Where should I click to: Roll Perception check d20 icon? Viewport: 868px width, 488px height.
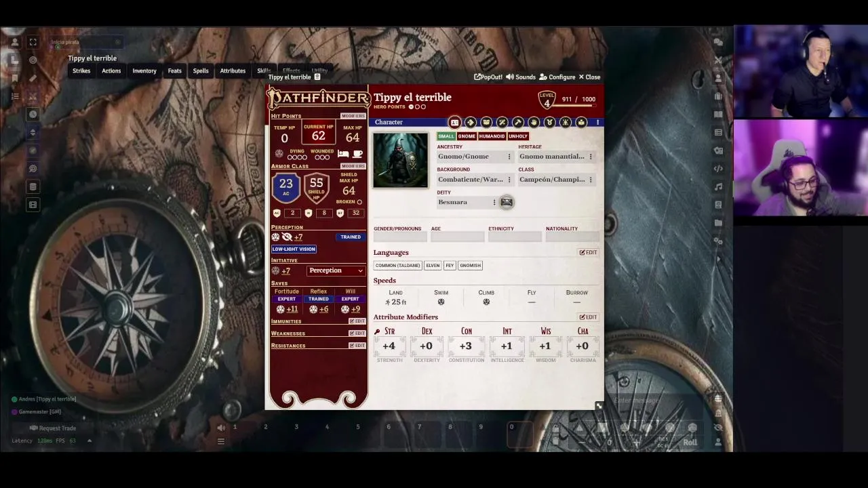(275, 237)
